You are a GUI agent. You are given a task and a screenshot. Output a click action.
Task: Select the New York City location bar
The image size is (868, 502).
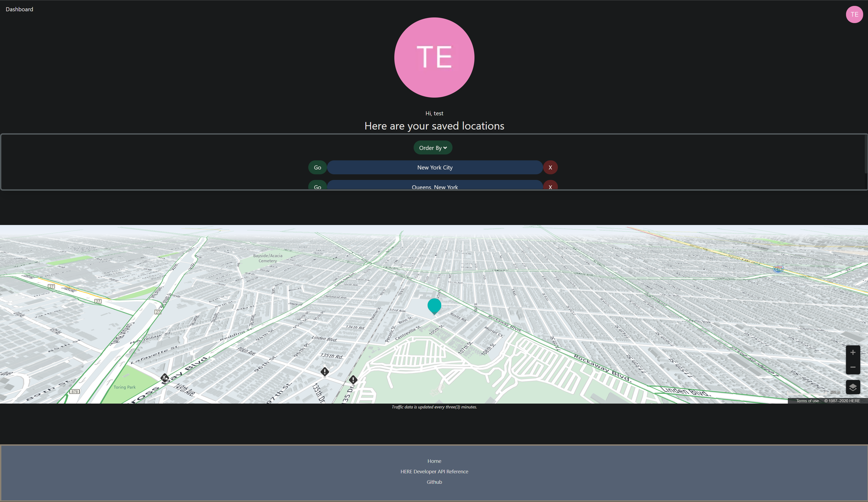click(x=435, y=167)
